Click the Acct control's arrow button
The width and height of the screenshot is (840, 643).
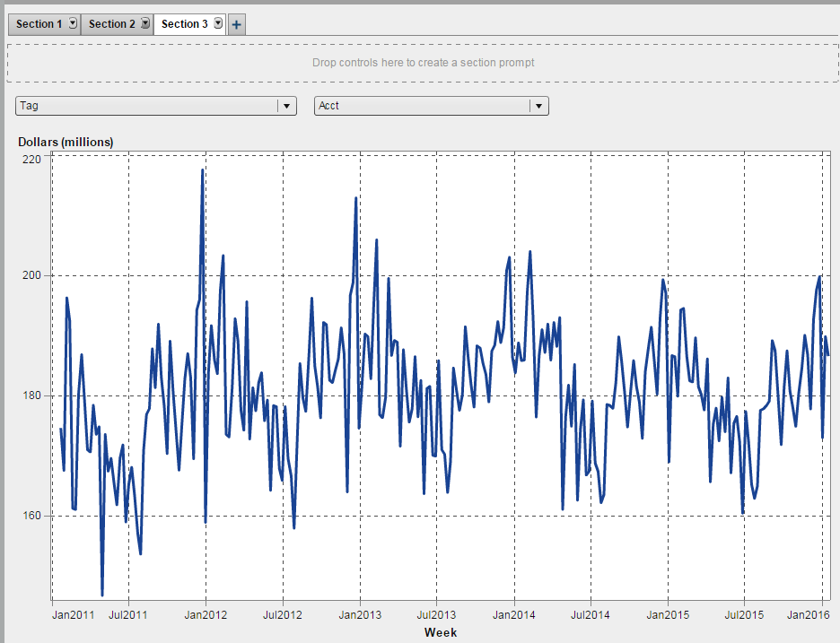[x=538, y=106]
